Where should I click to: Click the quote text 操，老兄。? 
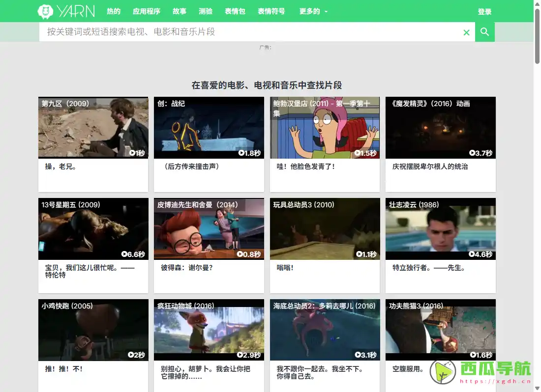(x=60, y=167)
